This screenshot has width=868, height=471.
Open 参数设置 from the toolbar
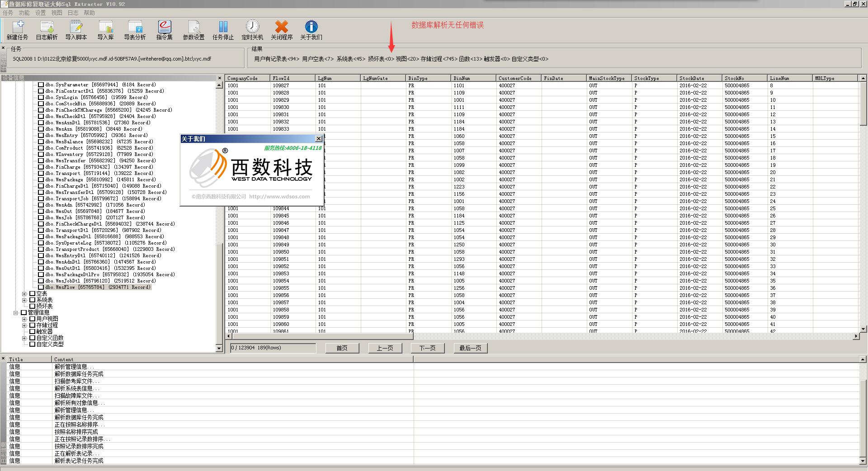[x=193, y=30]
